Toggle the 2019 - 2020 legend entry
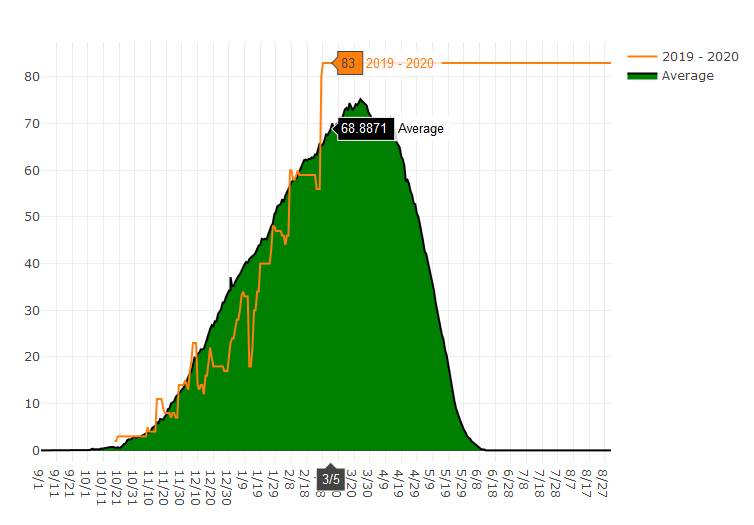Screen dimensions: 754x525 (700, 57)
